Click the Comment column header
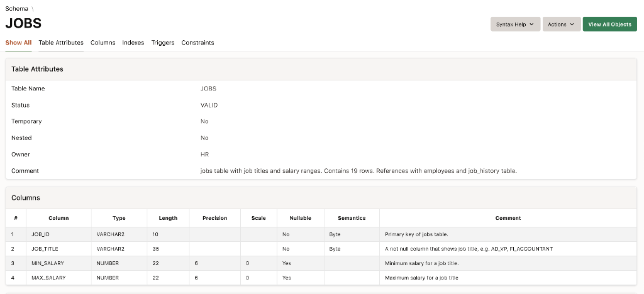The height and width of the screenshot is (294, 644). tap(508, 218)
